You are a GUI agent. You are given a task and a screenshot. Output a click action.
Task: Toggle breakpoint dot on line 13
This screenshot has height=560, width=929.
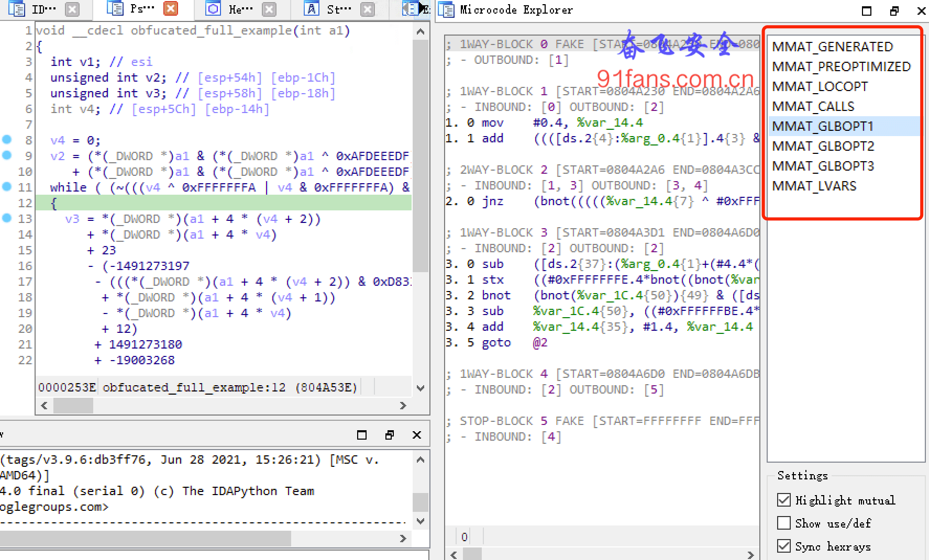click(7, 218)
